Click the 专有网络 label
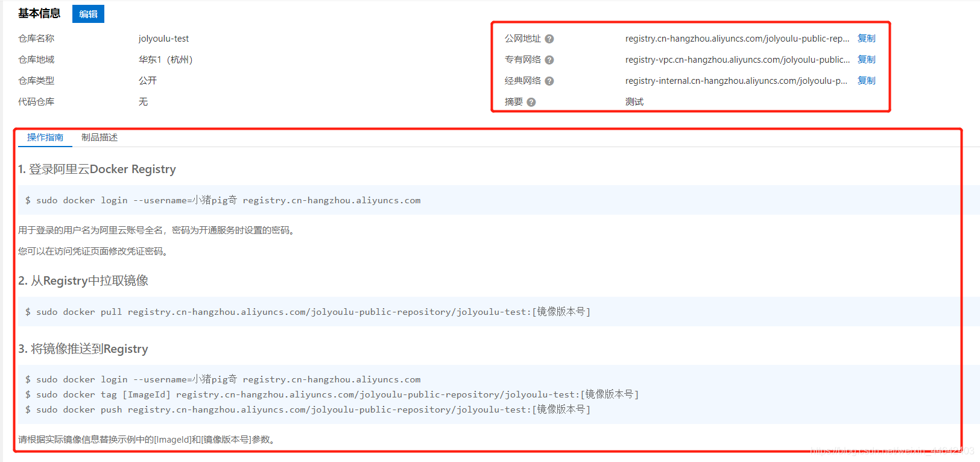Image resolution: width=980 pixels, height=462 pixels. coord(523,60)
